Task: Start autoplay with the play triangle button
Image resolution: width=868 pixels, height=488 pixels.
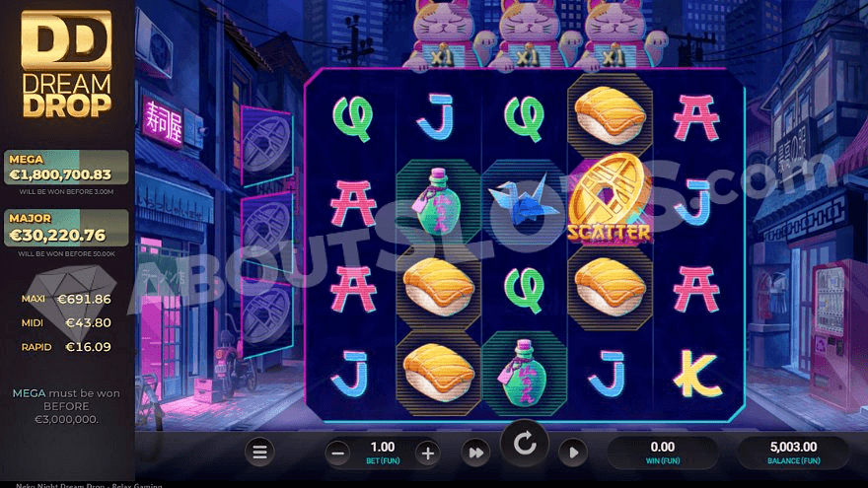Action: [x=573, y=453]
